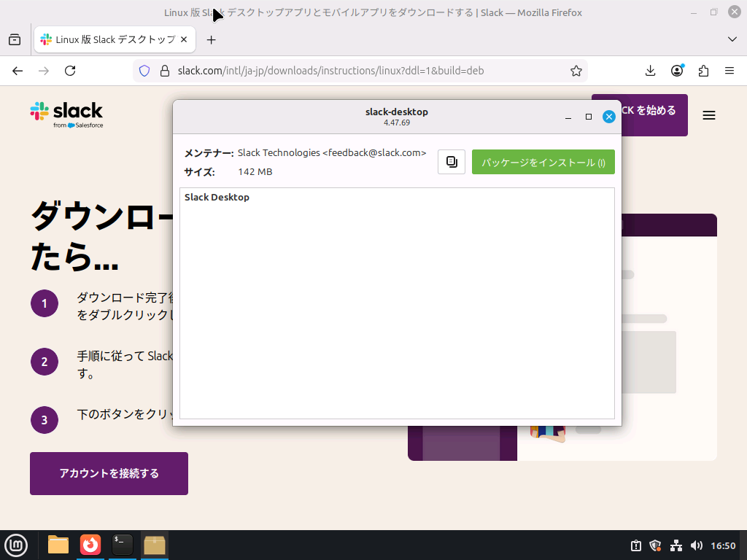
Task: Open the Firefox account profile icon
Action: coord(676,70)
